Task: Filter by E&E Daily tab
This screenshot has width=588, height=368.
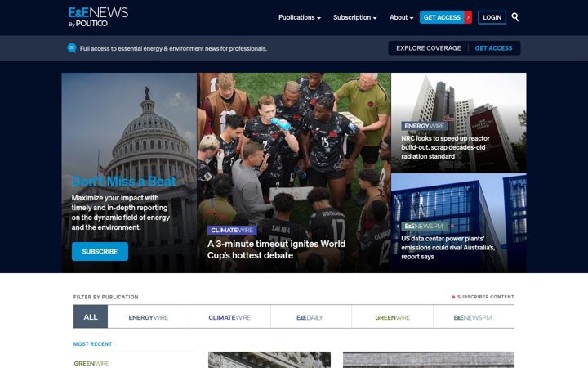Action: (x=310, y=317)
